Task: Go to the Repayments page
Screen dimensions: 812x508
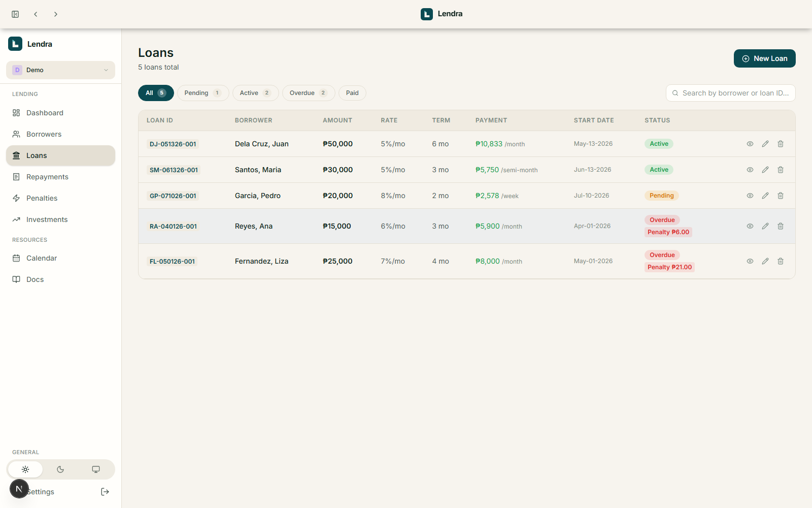Action: click(x=60, y=177)
